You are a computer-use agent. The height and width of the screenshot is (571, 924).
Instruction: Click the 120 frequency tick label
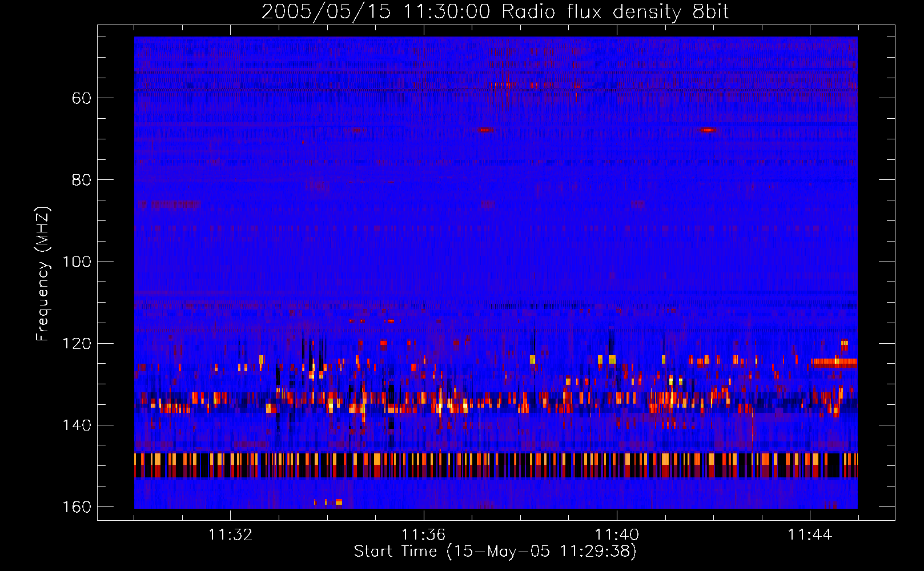pos(77,344)
